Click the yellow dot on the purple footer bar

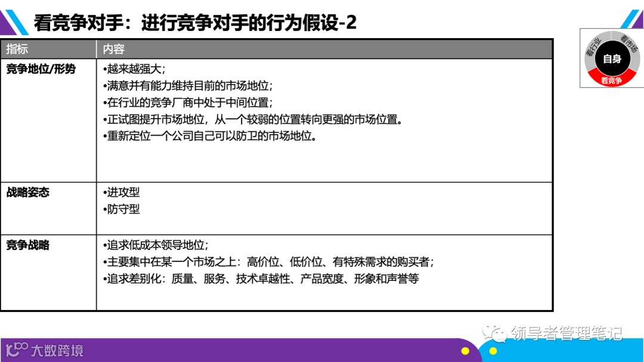[x=466, y=350]
